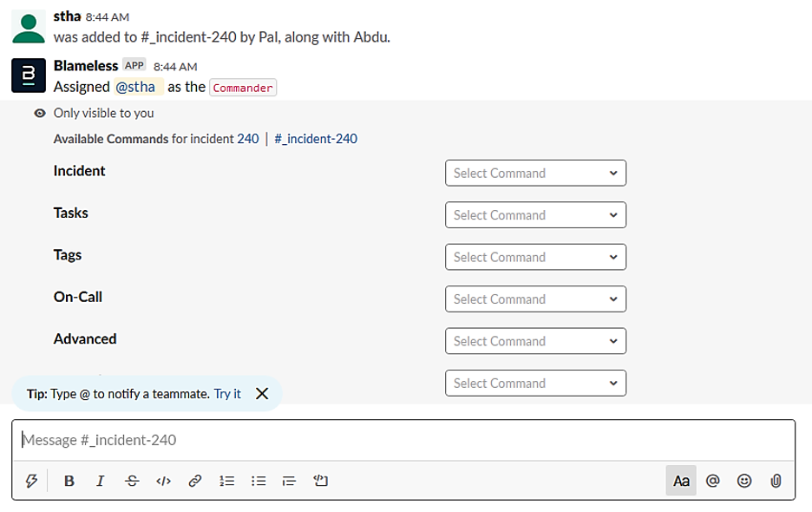
Task: Click the stha sender name
Action: [x=68, y=16]
